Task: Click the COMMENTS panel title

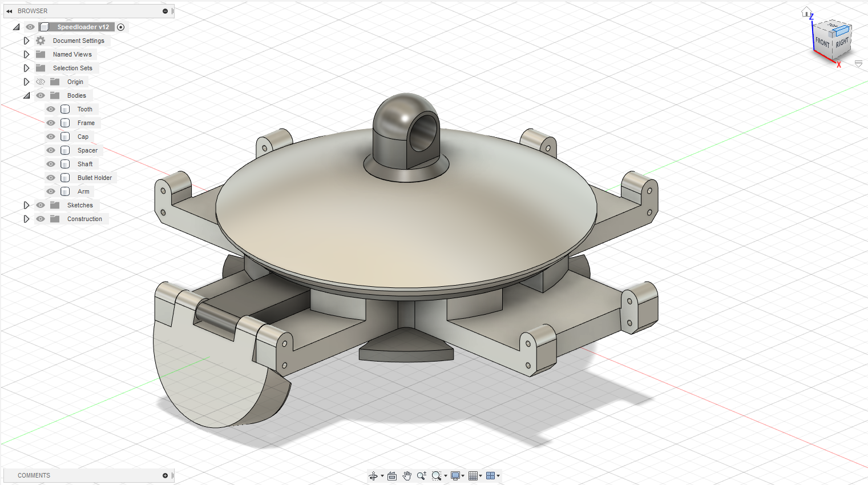Action: tap(34, 475)
